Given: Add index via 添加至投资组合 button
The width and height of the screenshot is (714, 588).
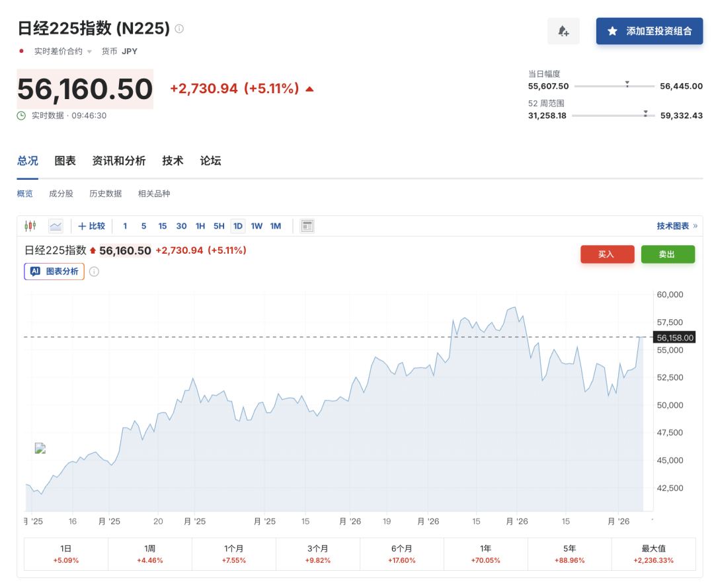Looking at the screenshot, I should coord(649,31).
